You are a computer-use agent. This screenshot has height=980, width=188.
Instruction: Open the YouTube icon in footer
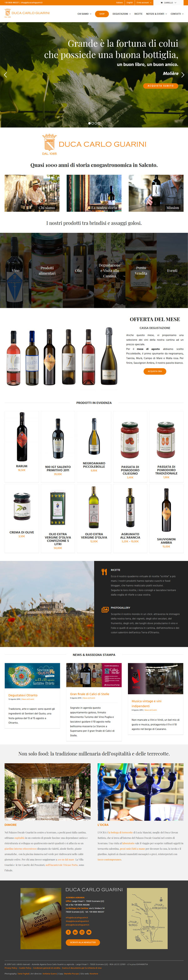click(89, 932)
